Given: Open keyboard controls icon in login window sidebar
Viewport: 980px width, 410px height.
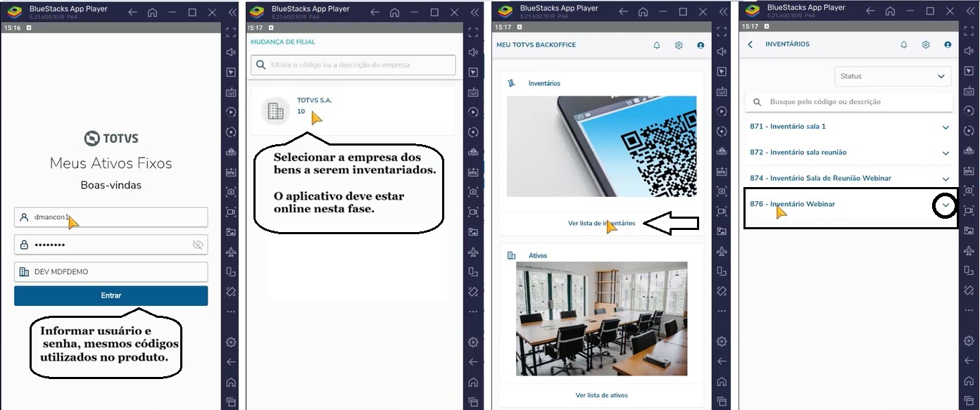Looking at the screenshot, I should coord(231,92).
